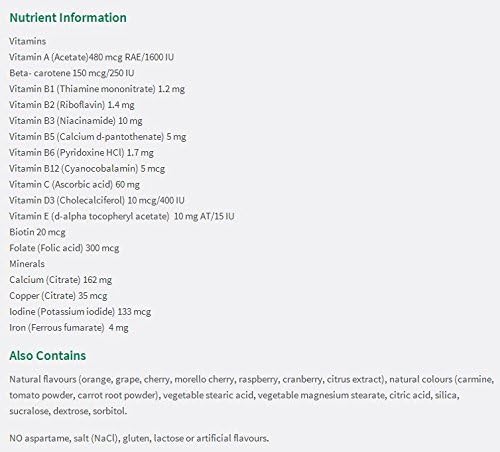Click the Vitamin A (Acetate) line
Image resolution: width=500 pixels, height=452 pixels.
point(92,57)
